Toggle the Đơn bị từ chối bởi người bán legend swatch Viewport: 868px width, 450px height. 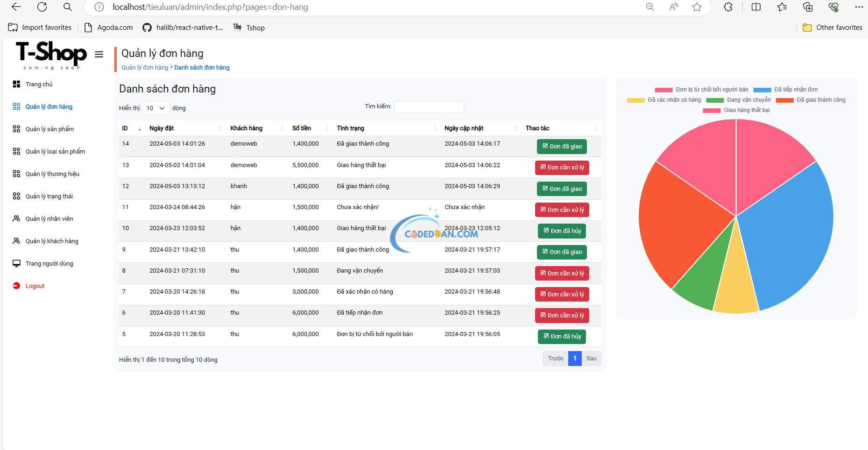(x=663, y=90)
